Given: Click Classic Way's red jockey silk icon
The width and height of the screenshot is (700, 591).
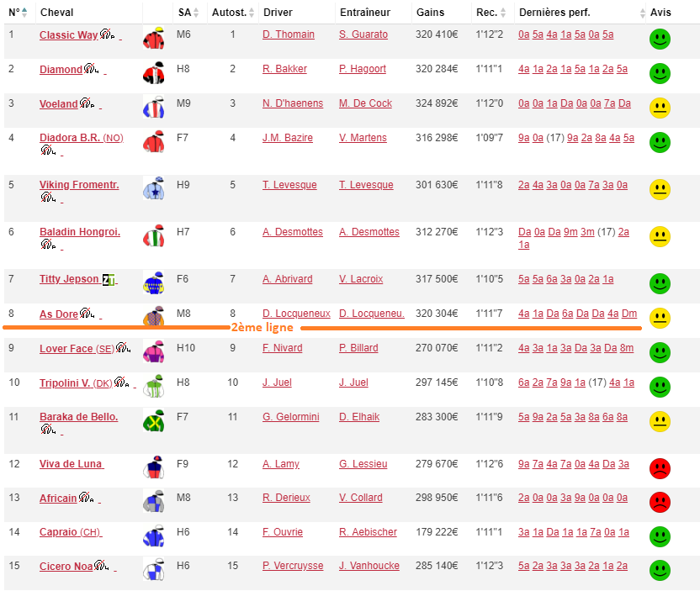Looking at the screenshot, I should [153, 39].
